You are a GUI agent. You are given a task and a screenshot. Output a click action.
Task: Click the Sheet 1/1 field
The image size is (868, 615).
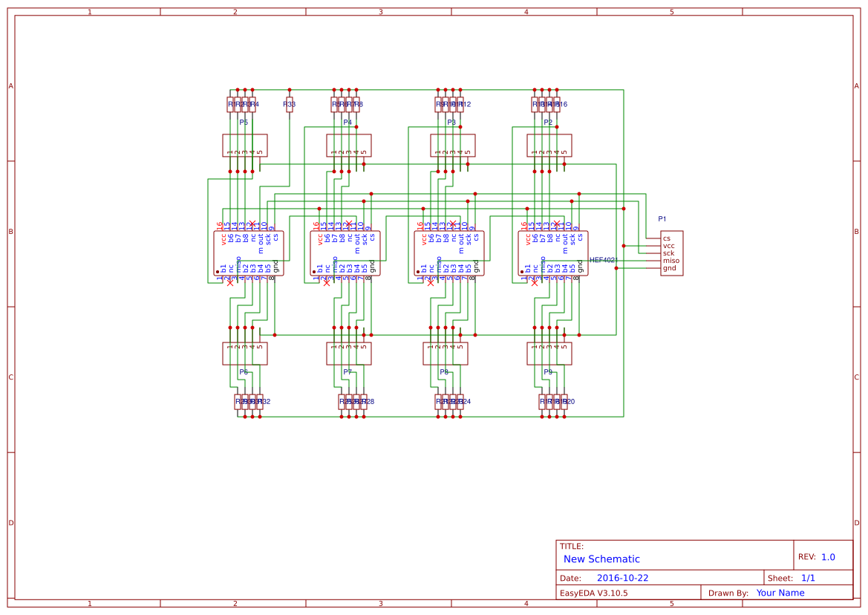(809, 578)
